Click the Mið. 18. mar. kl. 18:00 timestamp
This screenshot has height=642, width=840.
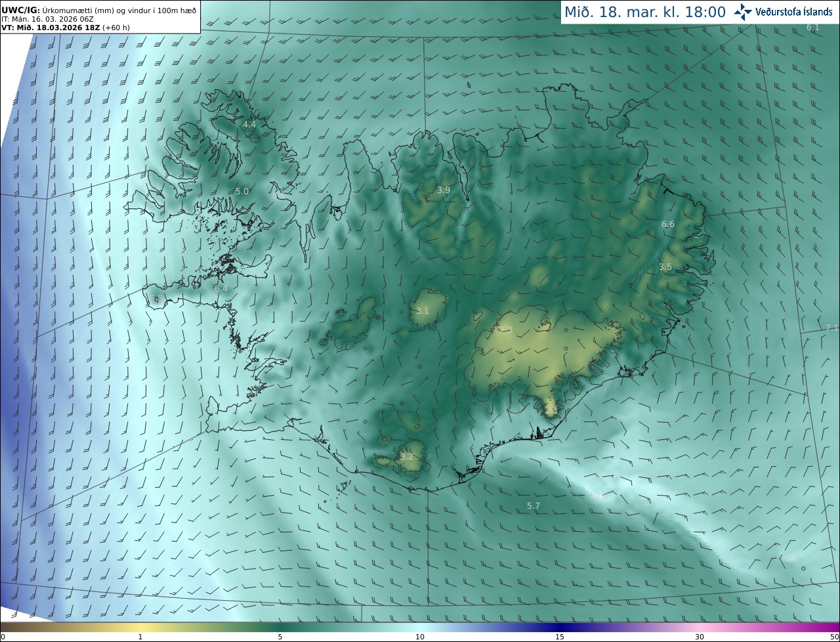(x=645, y=12)
